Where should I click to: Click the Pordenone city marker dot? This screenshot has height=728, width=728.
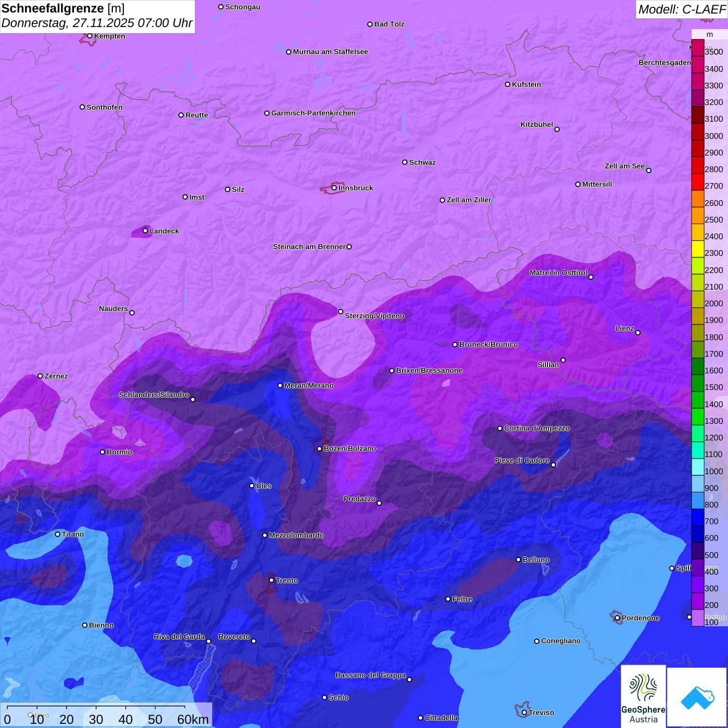(617, 618)
